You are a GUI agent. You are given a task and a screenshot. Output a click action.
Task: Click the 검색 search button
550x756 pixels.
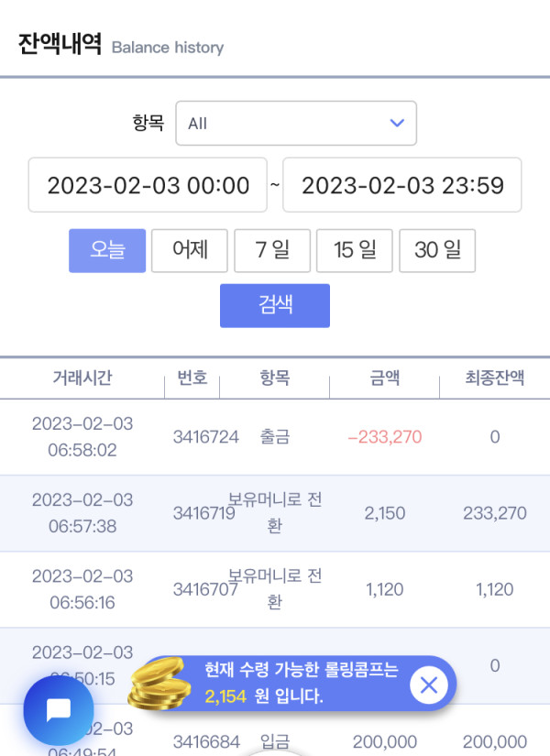pyautogui.click(x=275, y=305)
